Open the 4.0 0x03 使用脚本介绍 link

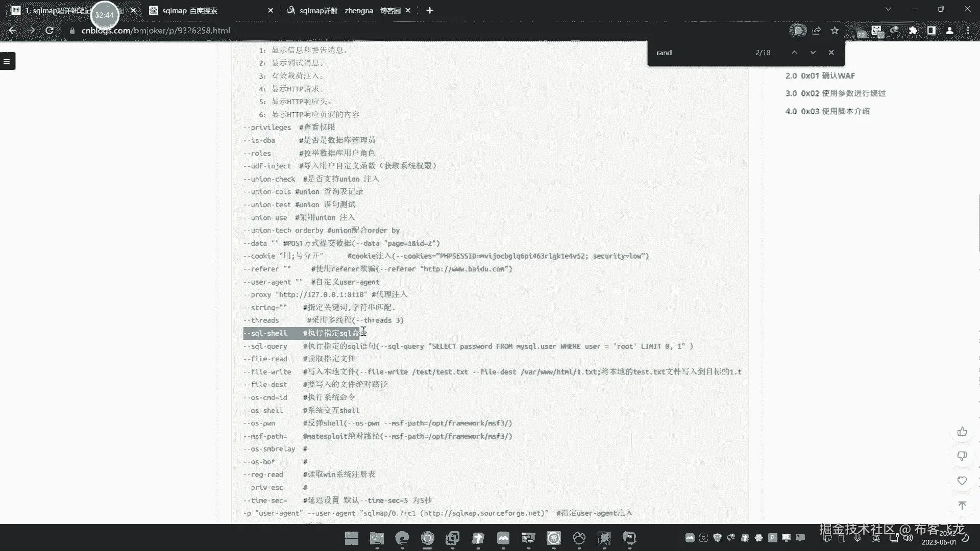827,111
